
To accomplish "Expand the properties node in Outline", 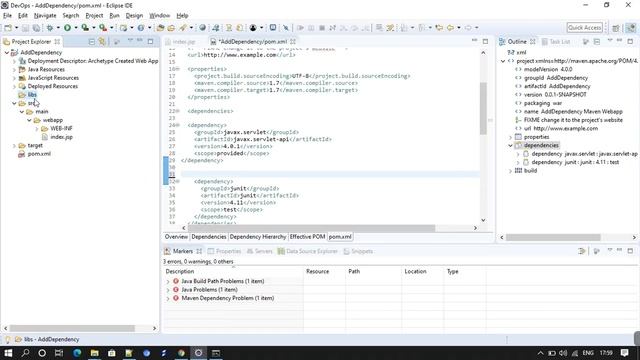I will click(x=510, y=137).
